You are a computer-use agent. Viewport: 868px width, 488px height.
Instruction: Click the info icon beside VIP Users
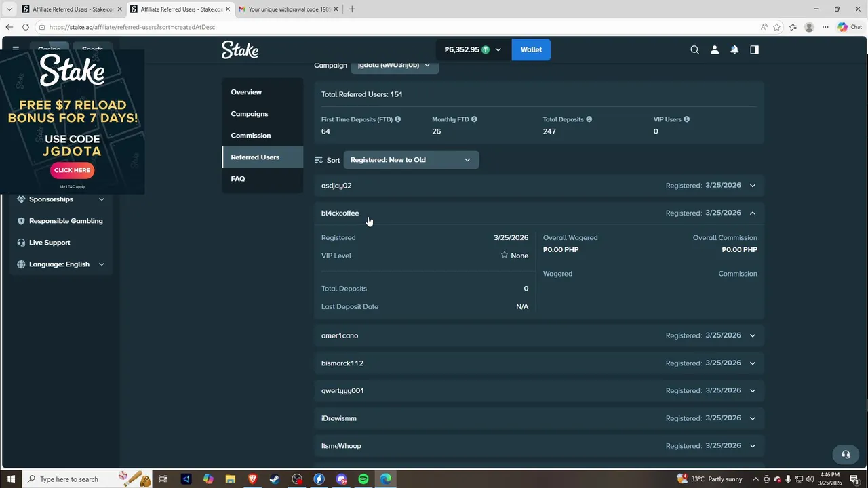[686, 119]
